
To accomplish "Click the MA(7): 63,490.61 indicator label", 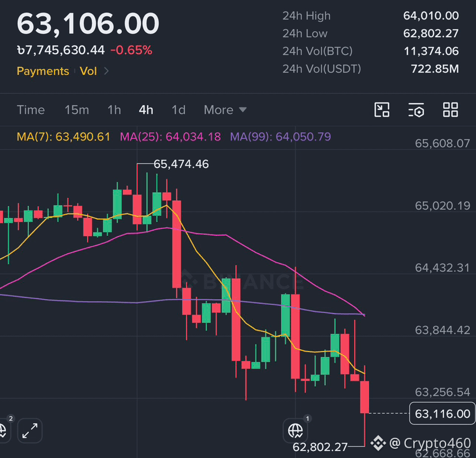I will pyautogui.click(x=63, y=137).
